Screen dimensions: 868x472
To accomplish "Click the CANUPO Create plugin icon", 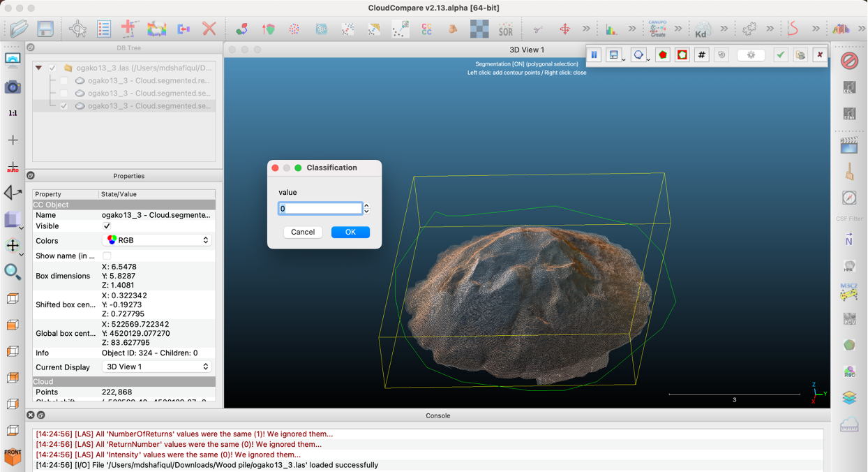I will [x=657, y=29].
